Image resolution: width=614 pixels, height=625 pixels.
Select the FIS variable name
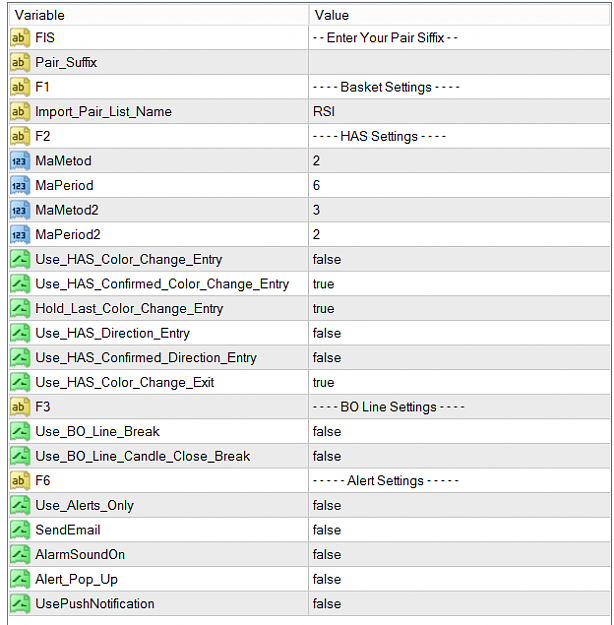coord(45,38)
